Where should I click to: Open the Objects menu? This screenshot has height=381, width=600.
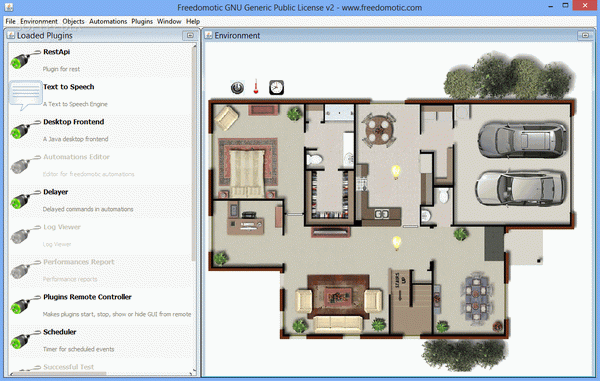73,21
